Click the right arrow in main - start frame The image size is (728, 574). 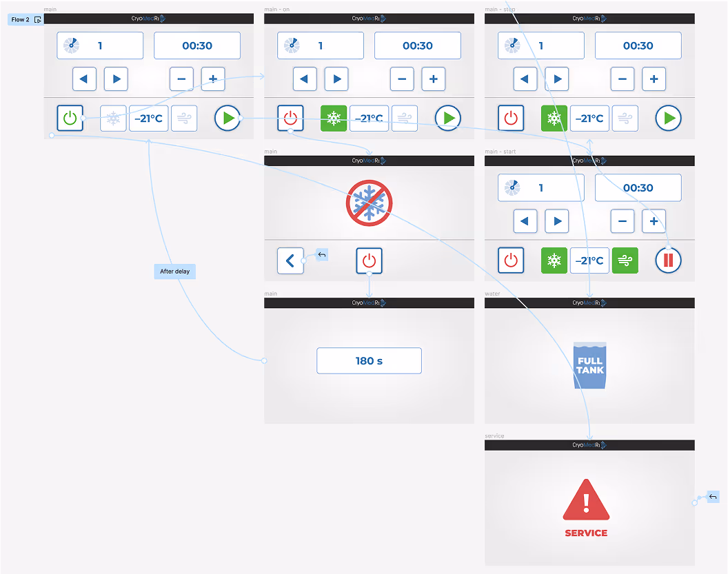pos(557,221)
